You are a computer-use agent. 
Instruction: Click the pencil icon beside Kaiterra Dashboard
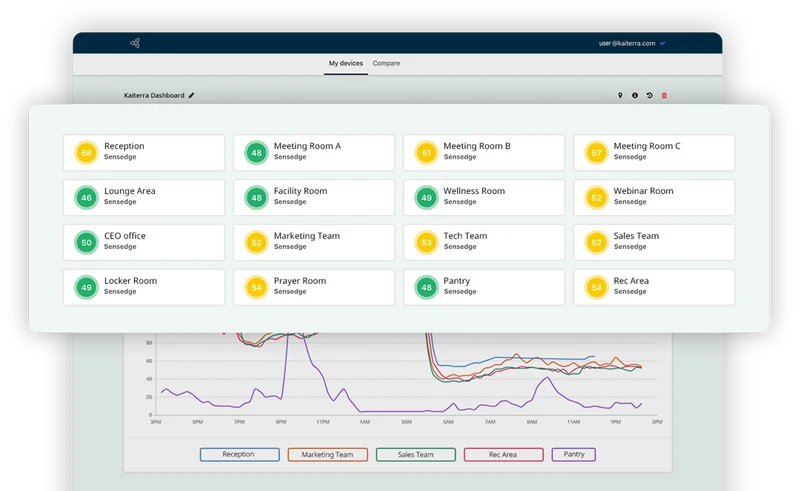coord(191,95)
